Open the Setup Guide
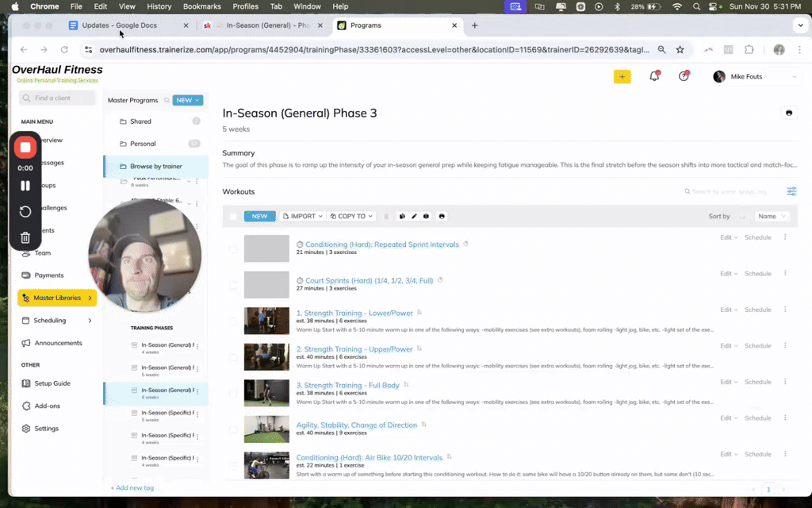The image size is (812, 508). pos(52,383)
